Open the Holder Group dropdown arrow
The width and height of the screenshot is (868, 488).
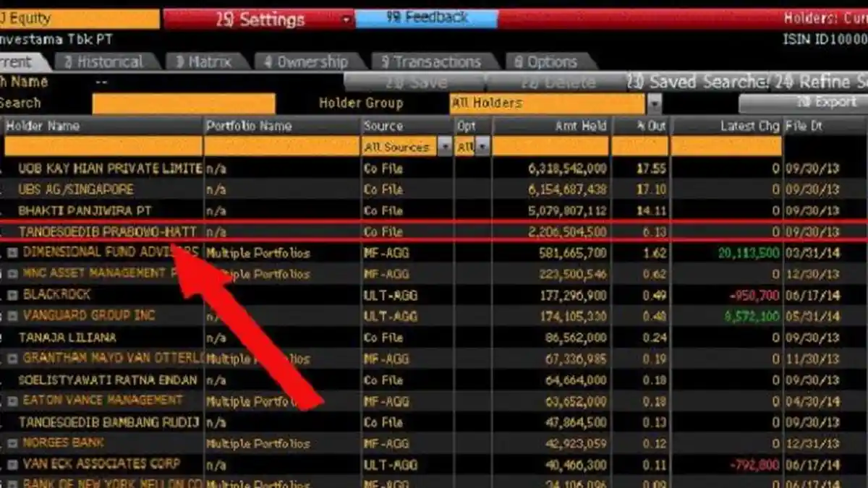coord(654,103)
